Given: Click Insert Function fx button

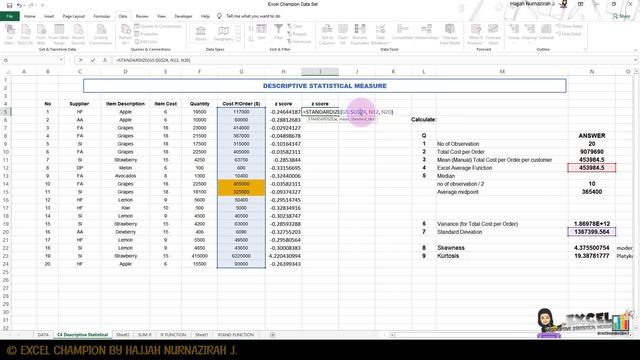Looking at the screenshot, I should pyautogui.click(x=104, y=60).
